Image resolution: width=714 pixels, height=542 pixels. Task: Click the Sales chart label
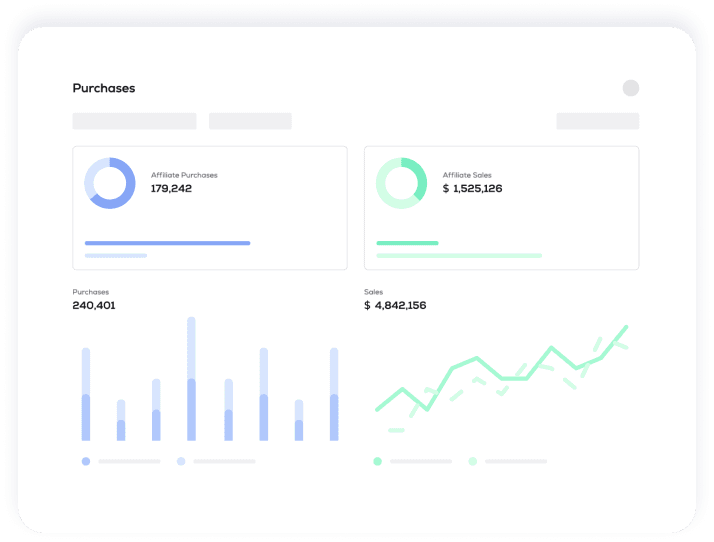[373, 292]
